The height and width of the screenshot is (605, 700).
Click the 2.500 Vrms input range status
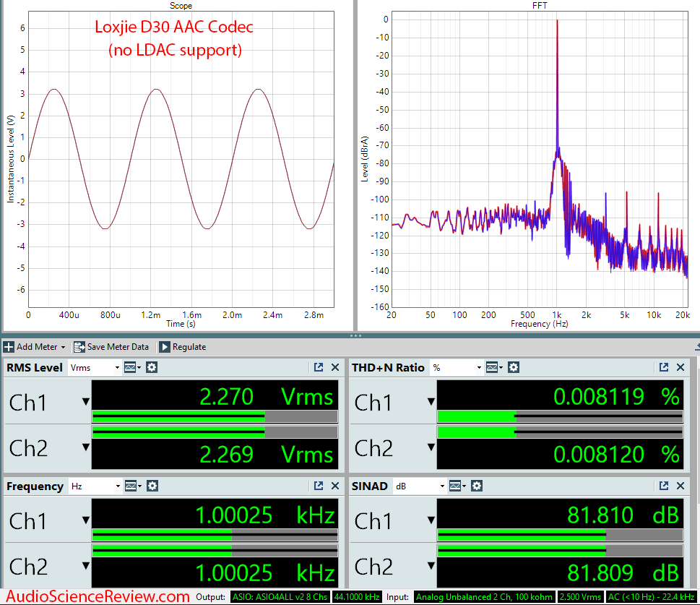[x=580, y=597]
